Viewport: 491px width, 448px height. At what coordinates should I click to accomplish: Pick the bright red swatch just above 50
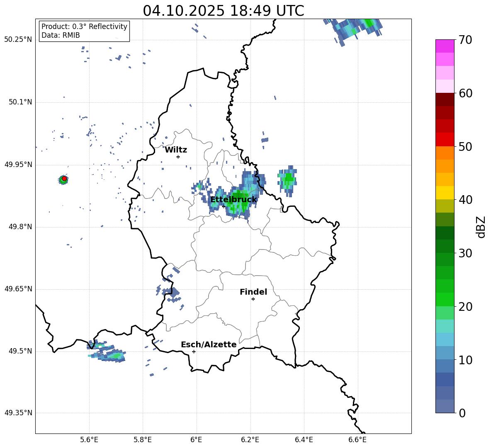tap(445, 140)
